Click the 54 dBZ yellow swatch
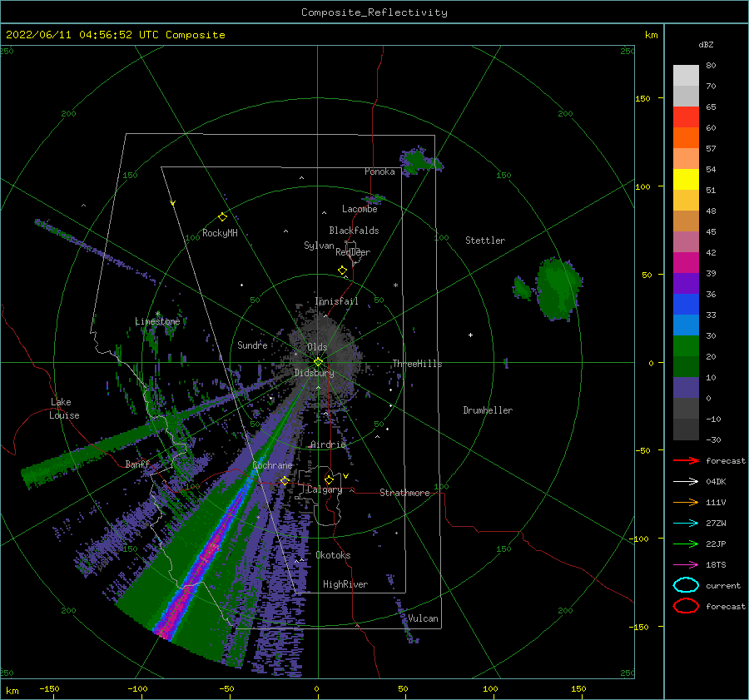 [686, 180]
